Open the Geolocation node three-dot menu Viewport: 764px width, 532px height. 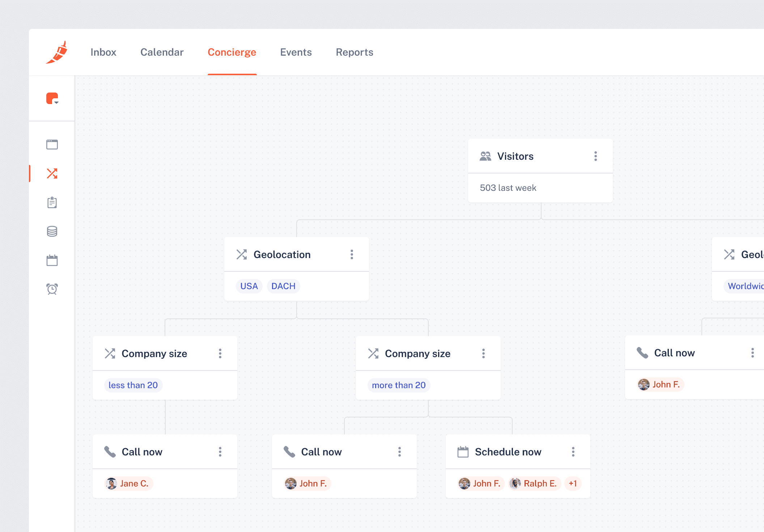coord(352,254)
